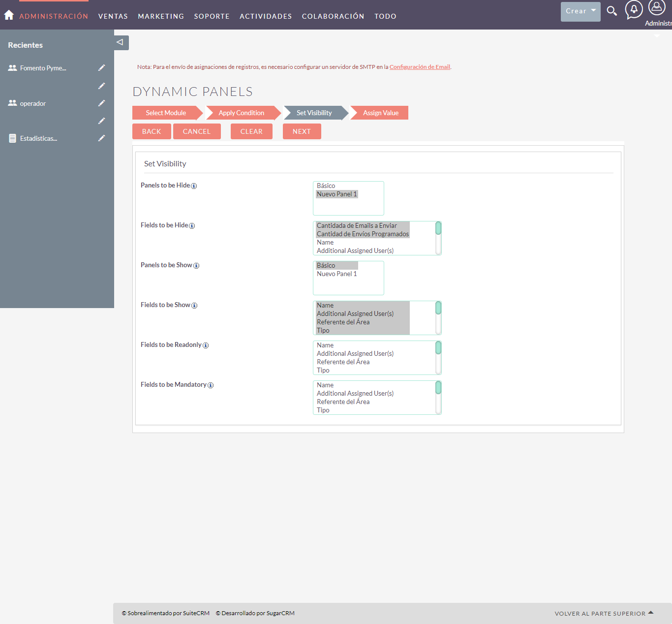Open the search magnifier icon
Screen dimensions: 672x624
[611, 11]
